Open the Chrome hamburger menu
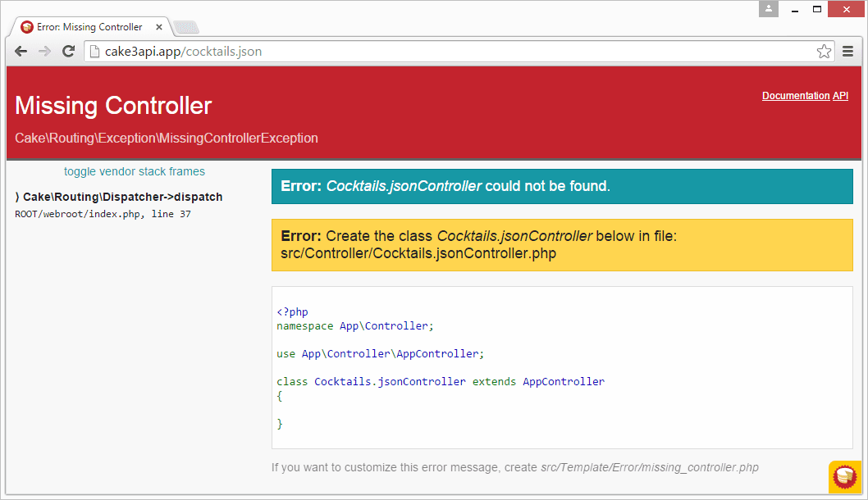 tap(848, 52)
